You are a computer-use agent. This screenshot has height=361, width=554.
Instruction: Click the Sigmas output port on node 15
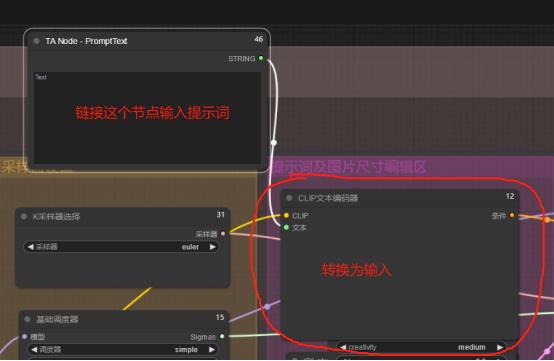[222, 336]
